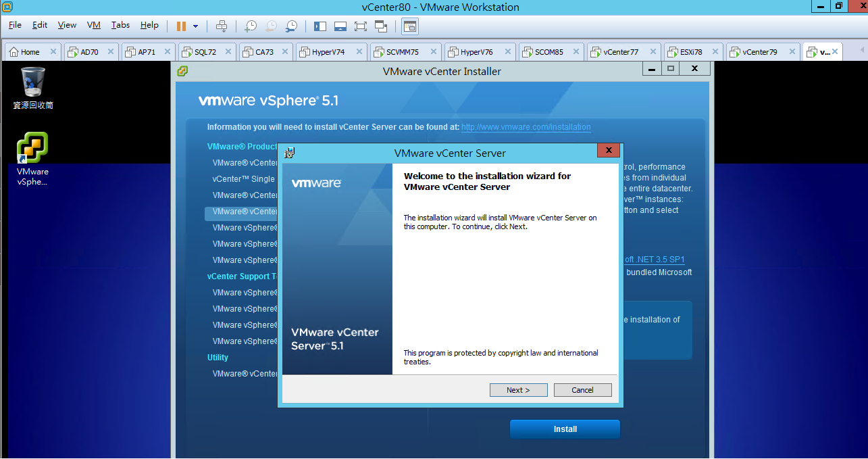
Task: Open the View menu
Action: [x=67, y=25]
